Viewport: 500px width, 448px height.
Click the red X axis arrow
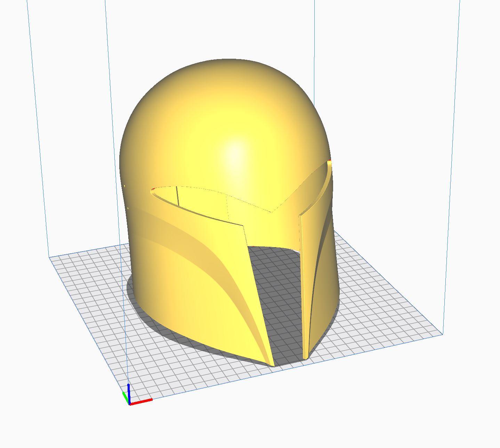pos(141,401)
